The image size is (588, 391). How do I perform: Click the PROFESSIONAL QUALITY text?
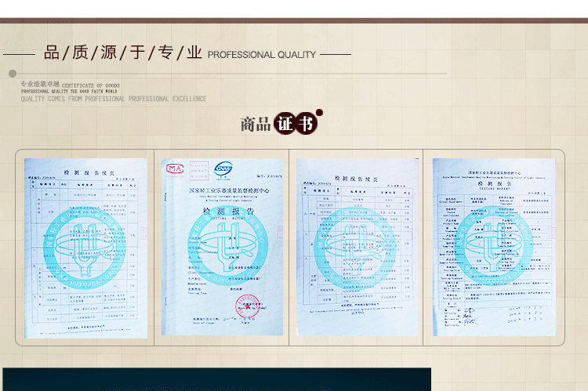tap(262, 55)
